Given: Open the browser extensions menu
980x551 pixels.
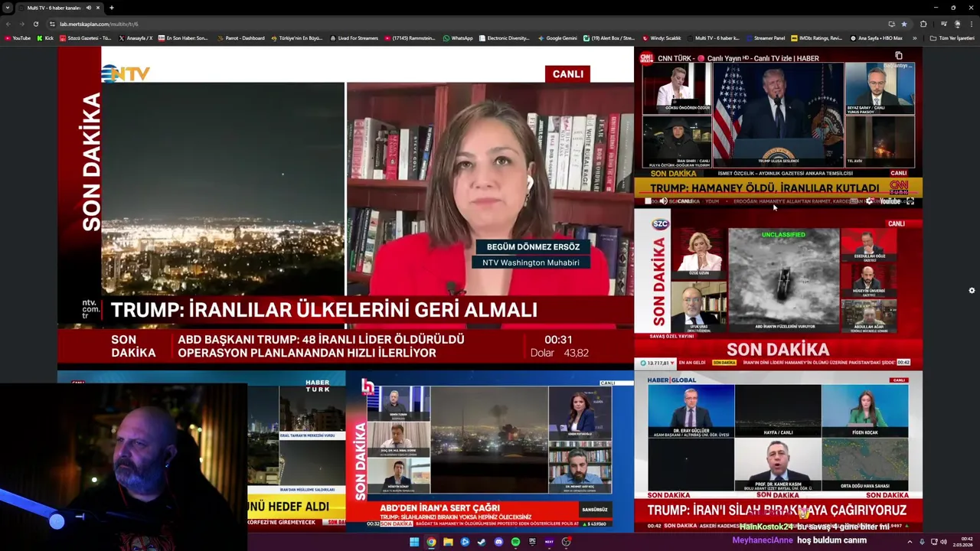Looking at the screenshot, I should click(x=923, y=24).
